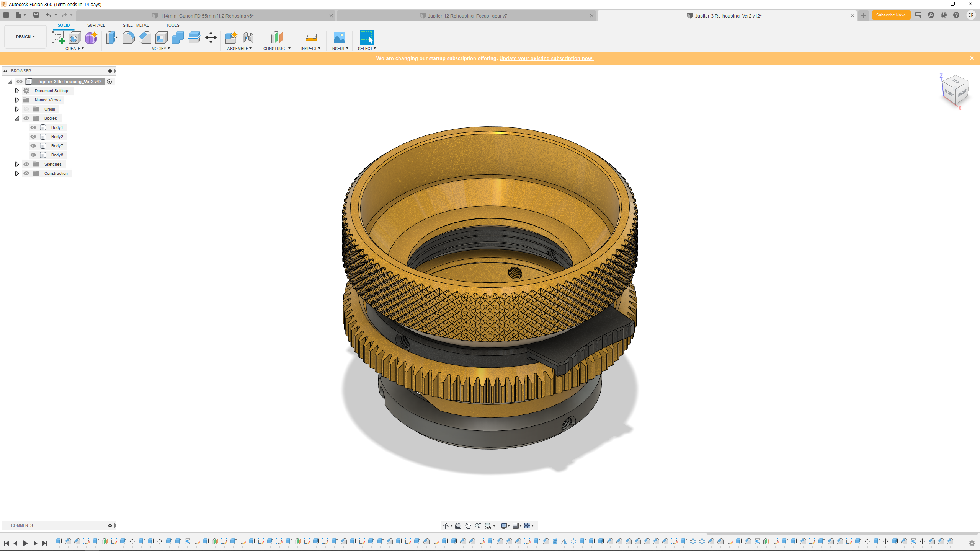Click the Measure tool under Inspect
The width and height of the screenshot is (980, 551).
[x=311, y=37]
